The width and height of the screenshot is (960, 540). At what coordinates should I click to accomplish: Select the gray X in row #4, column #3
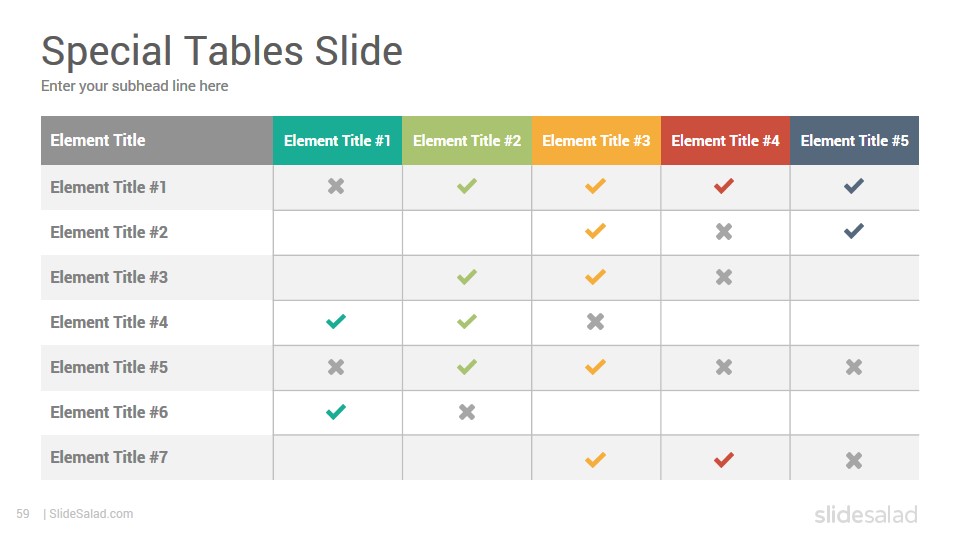[595, 321]
